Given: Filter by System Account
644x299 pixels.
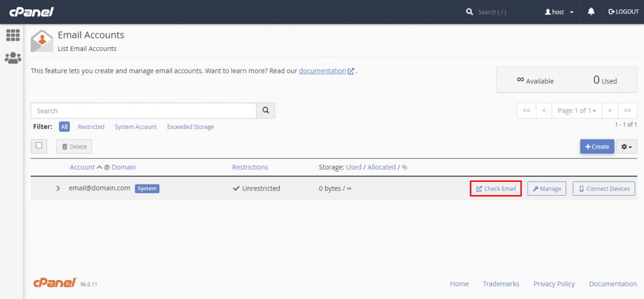Looking at the screenshot, I should pos(136,127).
